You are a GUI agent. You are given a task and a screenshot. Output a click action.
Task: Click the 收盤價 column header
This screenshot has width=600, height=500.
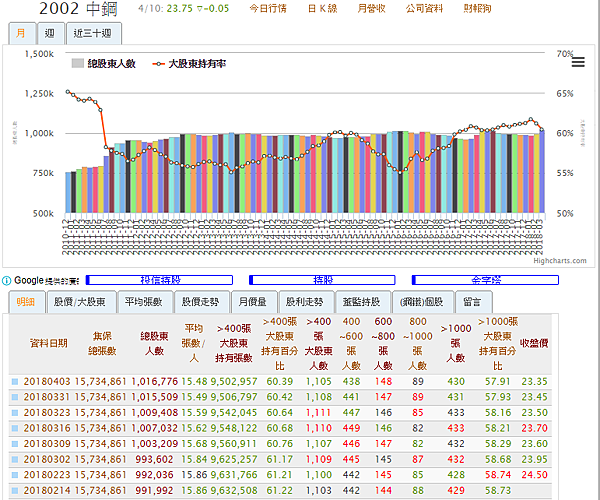(x=534, y=343)
